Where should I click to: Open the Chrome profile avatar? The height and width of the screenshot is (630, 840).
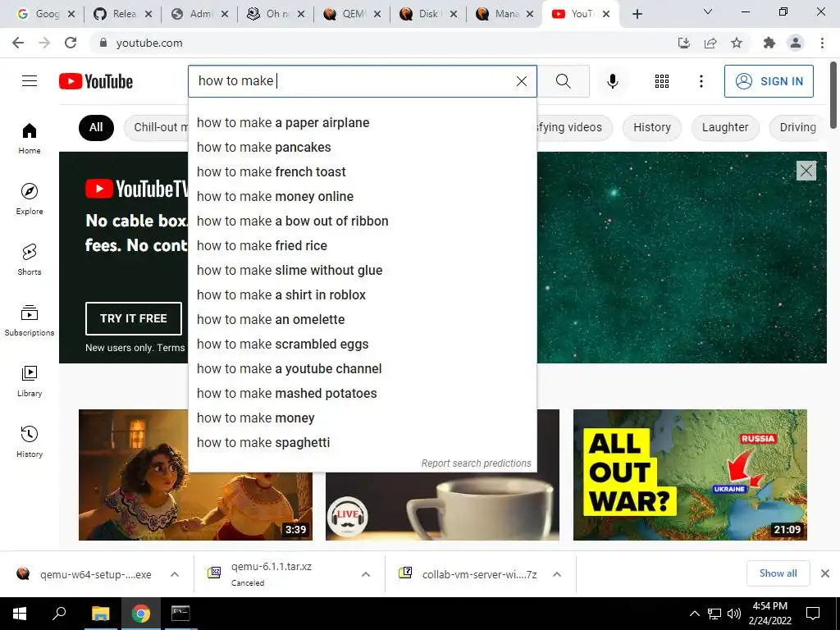click(796, 43)
